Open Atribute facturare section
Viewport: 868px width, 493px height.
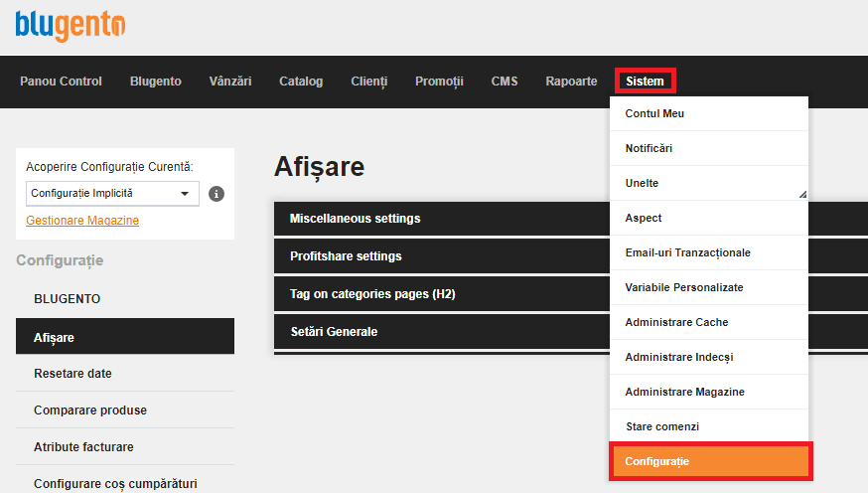click(125, 446)
